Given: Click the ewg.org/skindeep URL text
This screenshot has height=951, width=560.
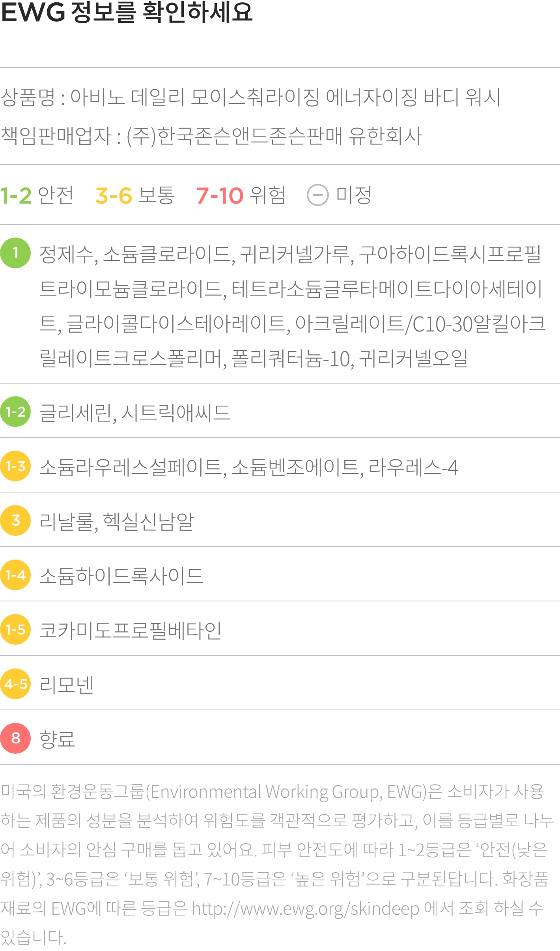Looking at the screenshot, I should coord(306,908).
